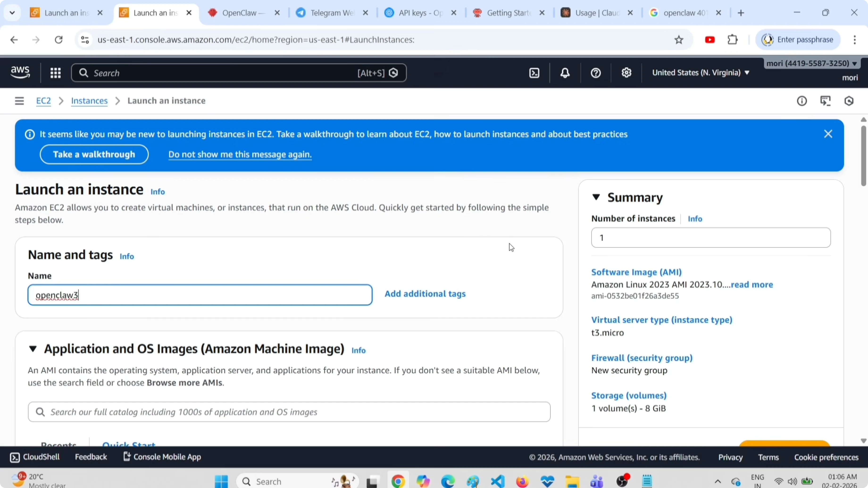868x488 pixels.
Task: Click the Name field containing openclaw3
Action: [200, 295]
